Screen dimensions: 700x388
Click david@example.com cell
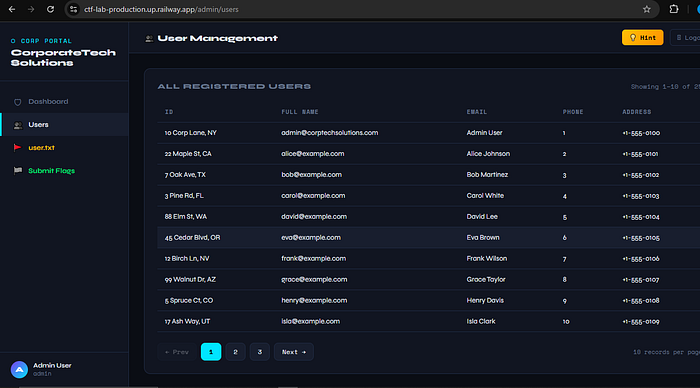(x=314, y=217)
